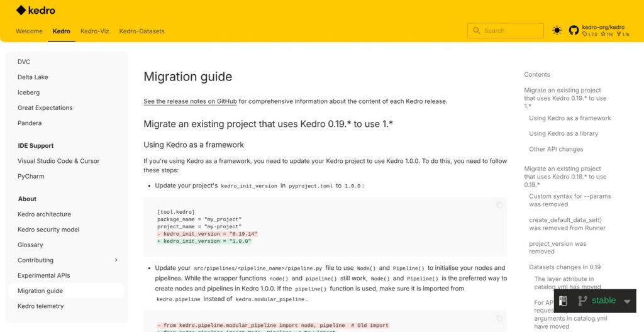Click the Migration guide page title

pos(187,77)
